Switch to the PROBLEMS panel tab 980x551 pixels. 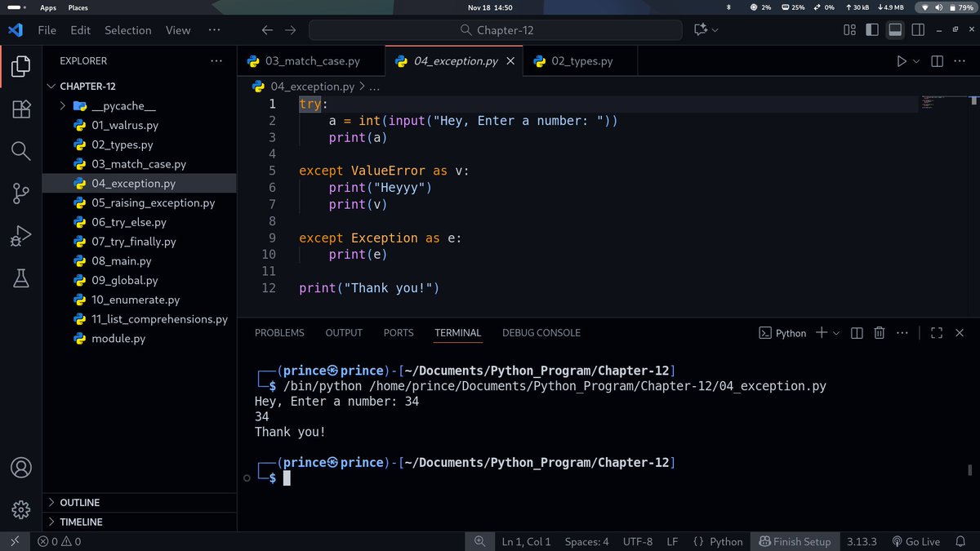[279, 333]
